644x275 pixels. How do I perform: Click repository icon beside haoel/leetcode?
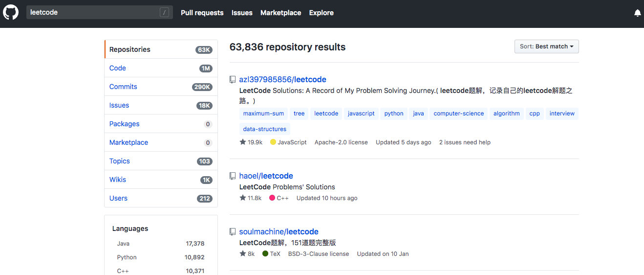coord(233,176)
